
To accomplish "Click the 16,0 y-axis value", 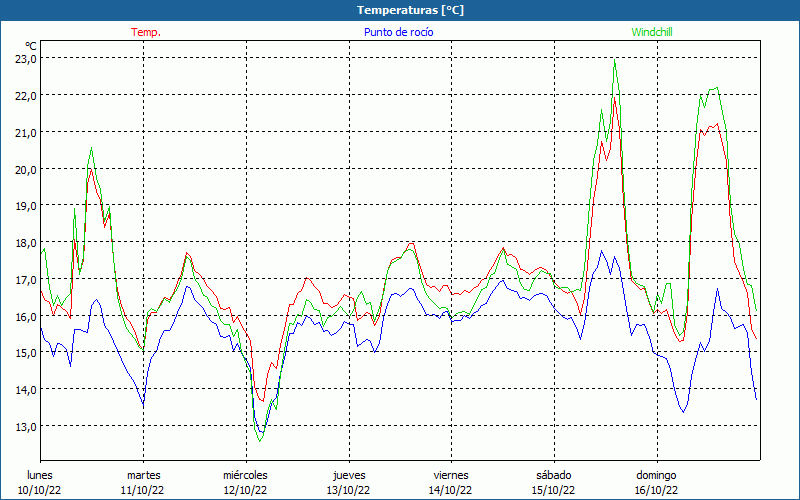I will [26, 316].
